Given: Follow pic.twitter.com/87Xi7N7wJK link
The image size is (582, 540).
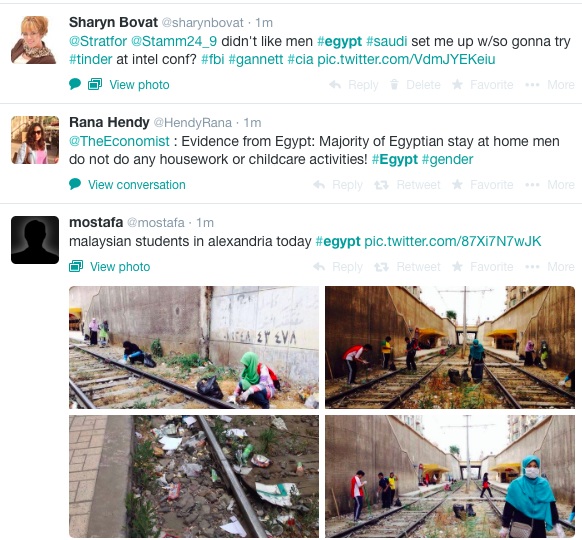Looking at the screenshot, I should point(452,241).
